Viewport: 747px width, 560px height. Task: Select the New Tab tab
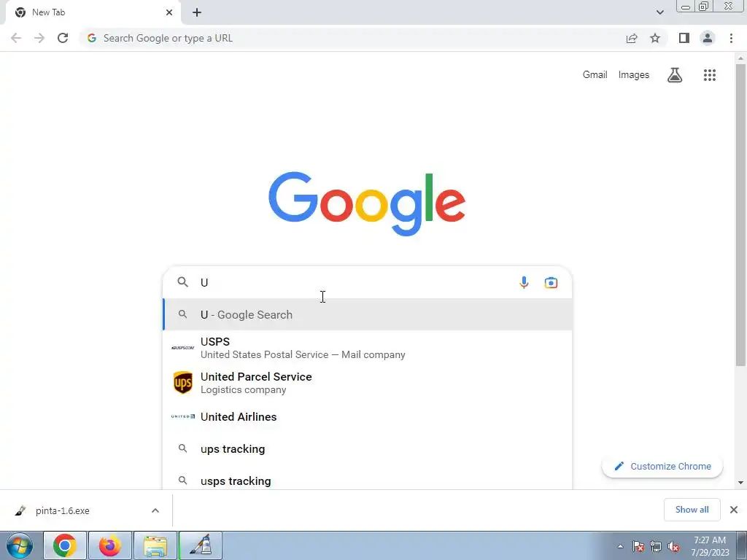(93, 12)
